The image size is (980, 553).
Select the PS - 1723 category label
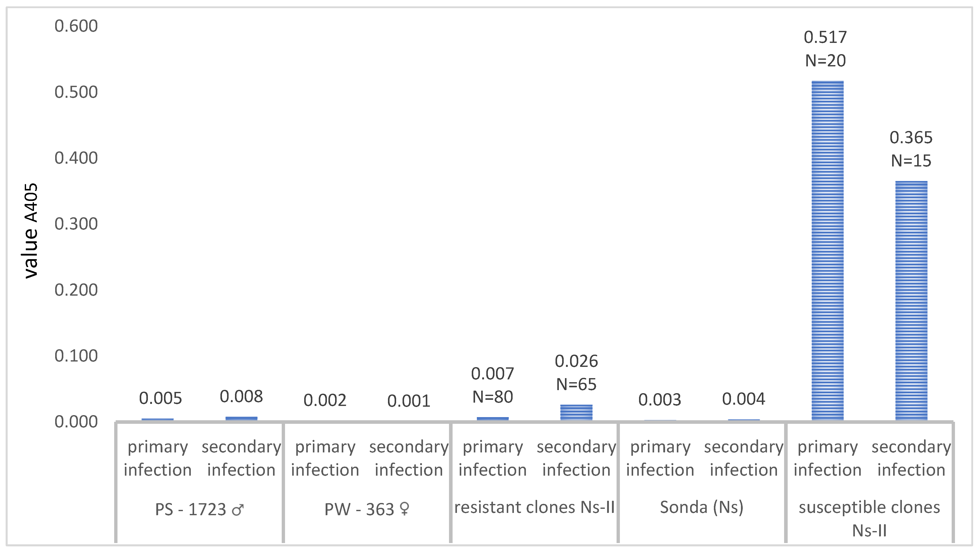tap(199, 509)
